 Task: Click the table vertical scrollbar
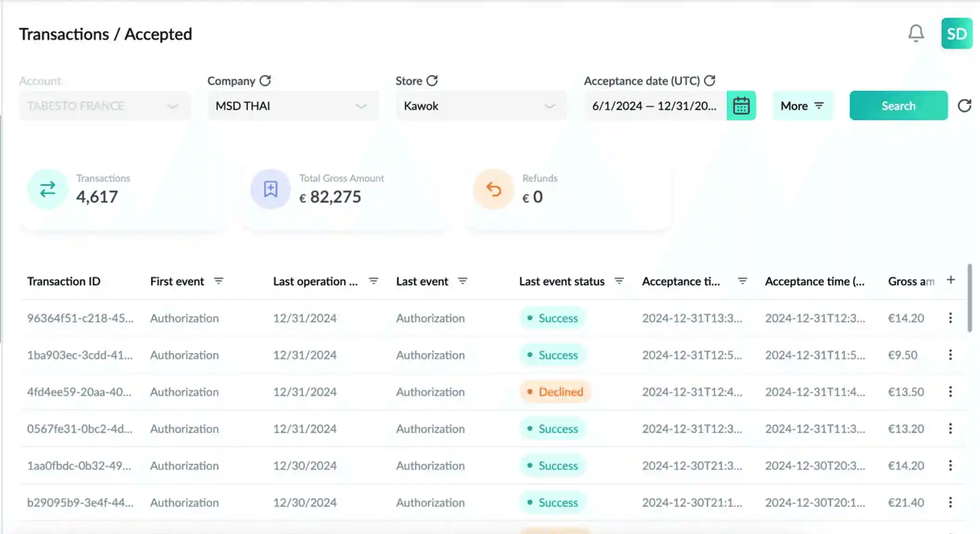[969, 298]
